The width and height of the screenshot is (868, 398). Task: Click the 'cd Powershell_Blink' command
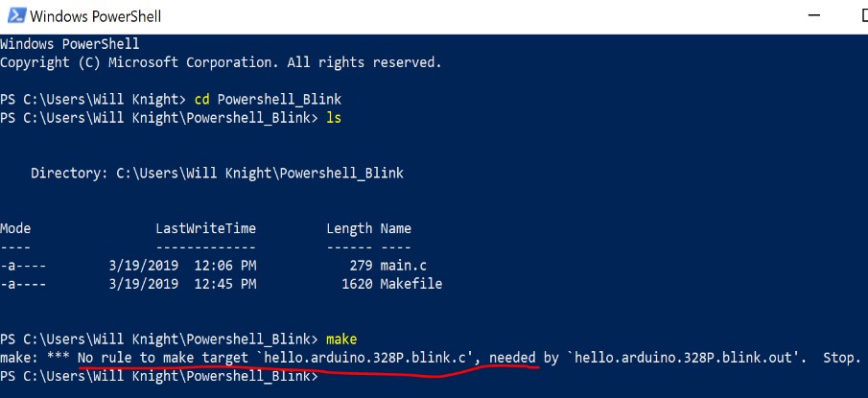268,100
